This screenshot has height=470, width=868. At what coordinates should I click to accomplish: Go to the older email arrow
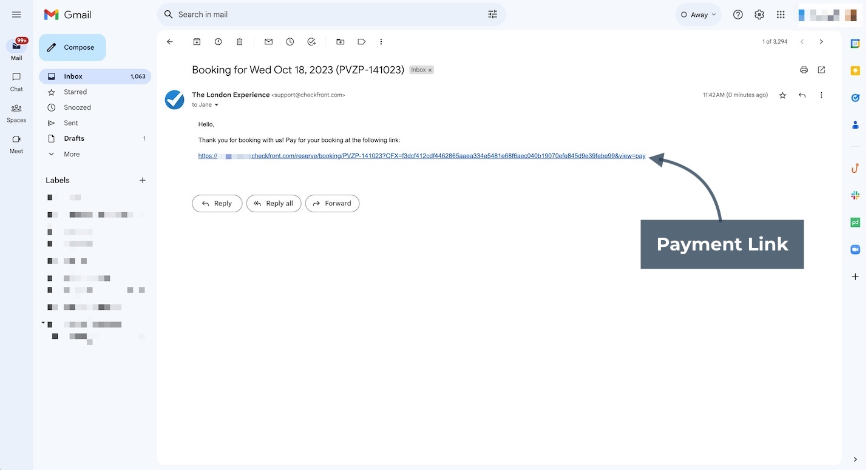pyautogui.click(x=821, y=42)
